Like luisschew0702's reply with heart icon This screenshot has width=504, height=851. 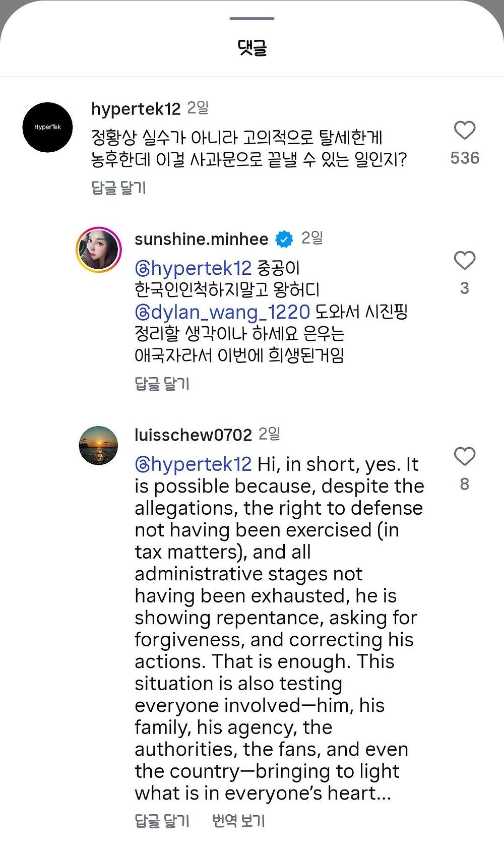coord(464,456)
